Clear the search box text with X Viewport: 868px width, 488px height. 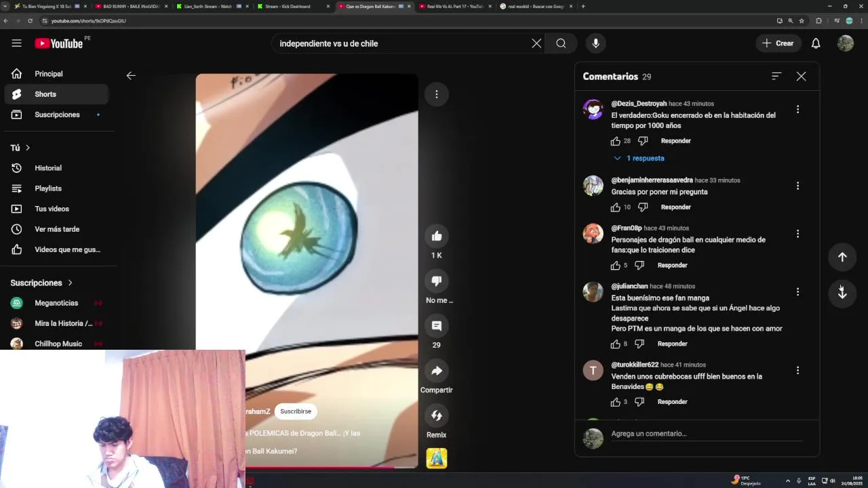pyautogui.click(x=536, y=43)
